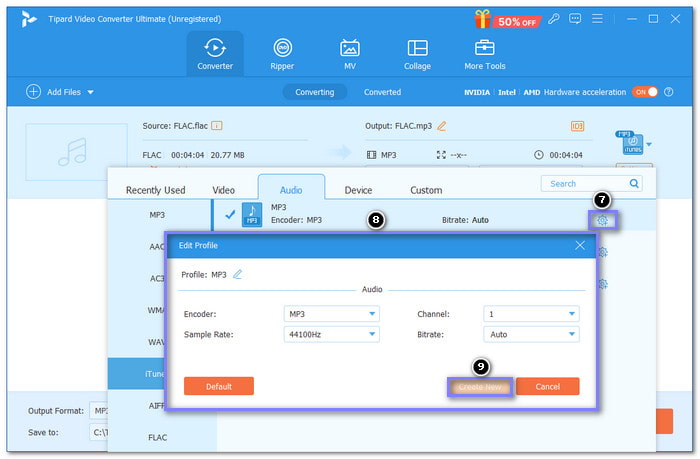Open the ID3 tag editor icon
Image resolution: width=700 pixels, height=459 pixels.
577,126
